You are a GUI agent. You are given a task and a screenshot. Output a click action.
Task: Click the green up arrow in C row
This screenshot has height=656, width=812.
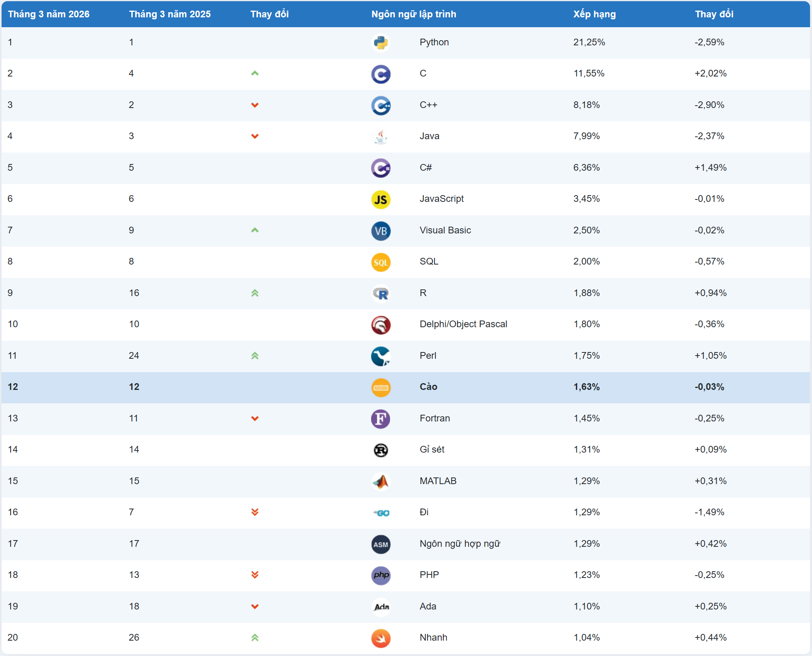[255, 73]
